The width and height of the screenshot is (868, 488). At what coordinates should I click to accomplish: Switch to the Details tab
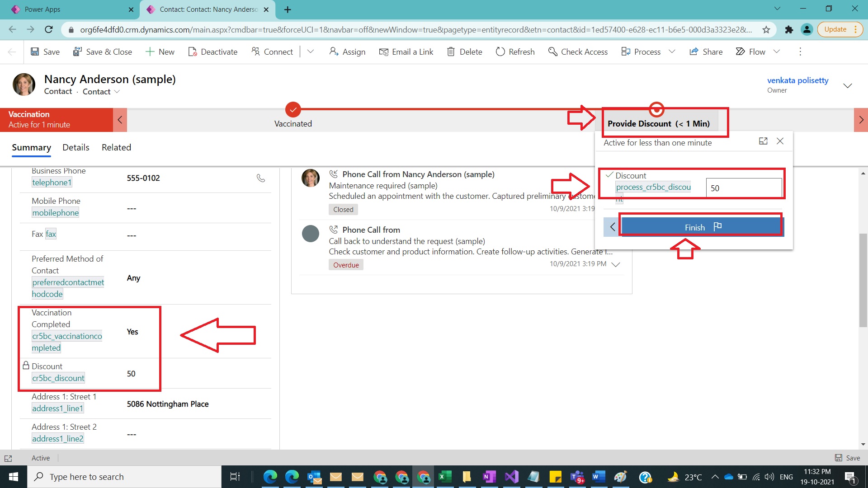pyautogui.click(x=76, y=147)
